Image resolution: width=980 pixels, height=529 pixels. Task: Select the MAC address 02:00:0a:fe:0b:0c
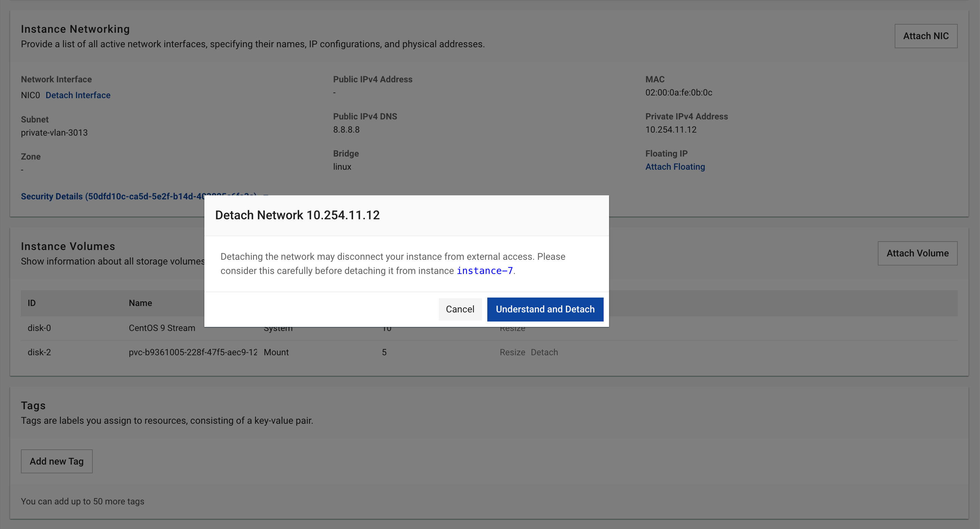click(678, 92)
